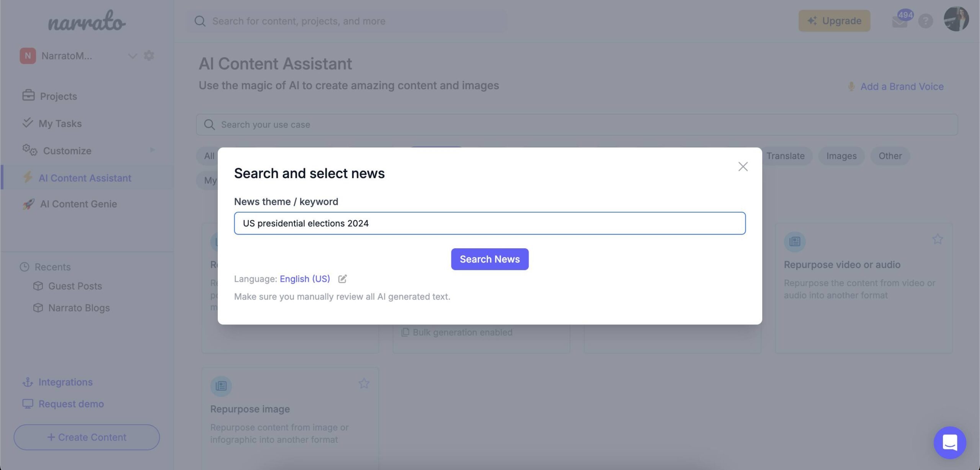Click the news keyword input field
This screenshot has width=980, height=470.
[489, 223]
